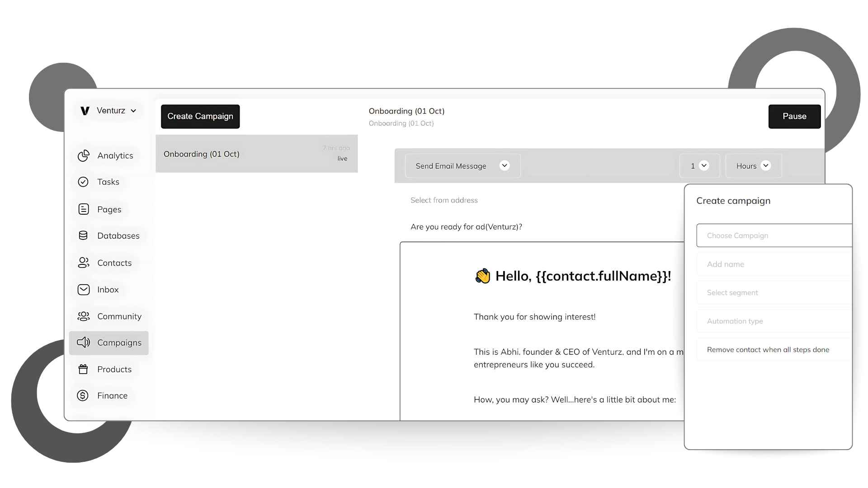The image size is (868, 488).
Task: Pause the Onboarding campaign
Action: 794,117
